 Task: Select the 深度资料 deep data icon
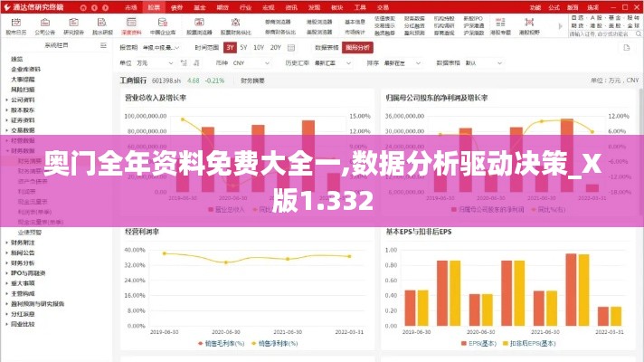[131, 26]
